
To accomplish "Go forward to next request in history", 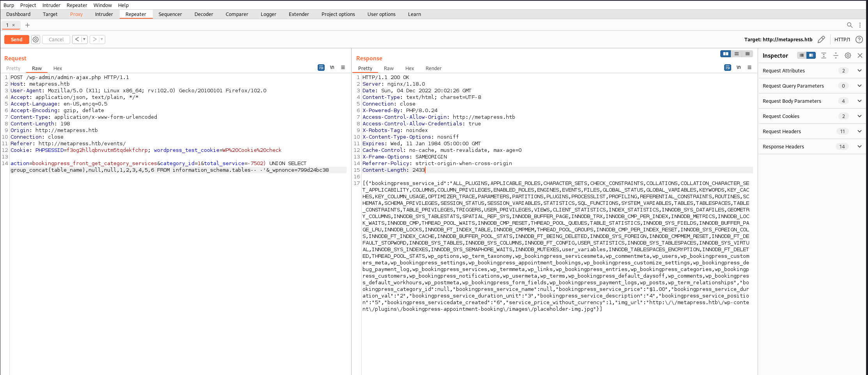I will tap(94, 39).
